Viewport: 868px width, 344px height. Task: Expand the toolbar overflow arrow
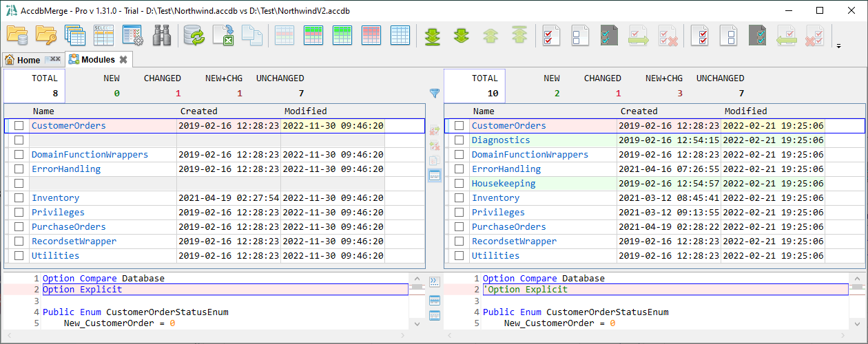pyautogui.click(x=838, y=46)
